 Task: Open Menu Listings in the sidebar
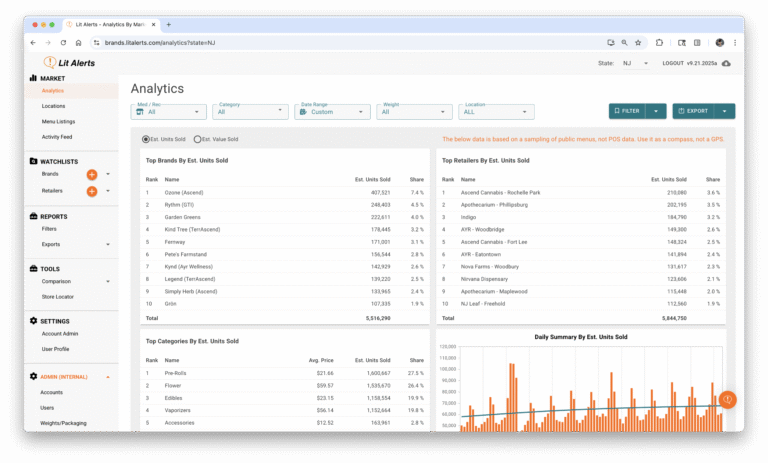pyautogui.click(x=57, y=121)
